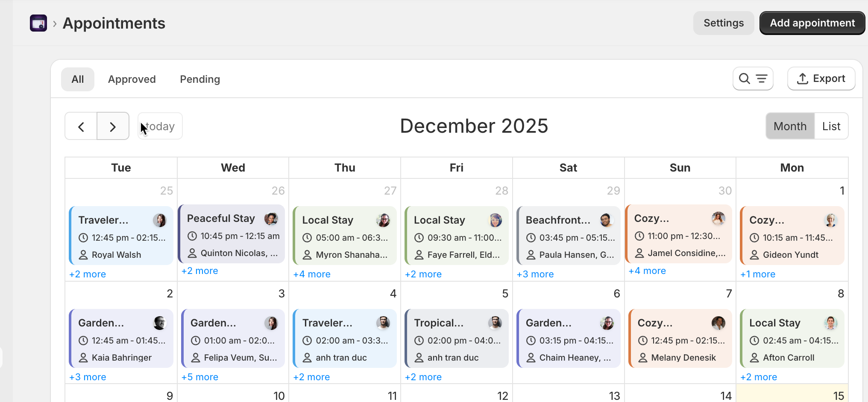The height and width of the screenshot is (402, 868).
Task: Open the Settings button
Action: 723,23
